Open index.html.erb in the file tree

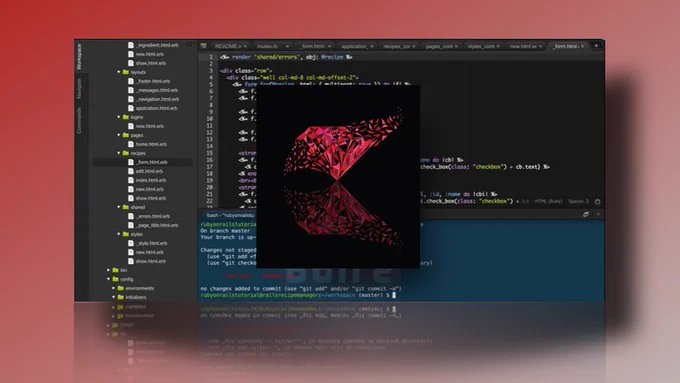pos(150,180)
